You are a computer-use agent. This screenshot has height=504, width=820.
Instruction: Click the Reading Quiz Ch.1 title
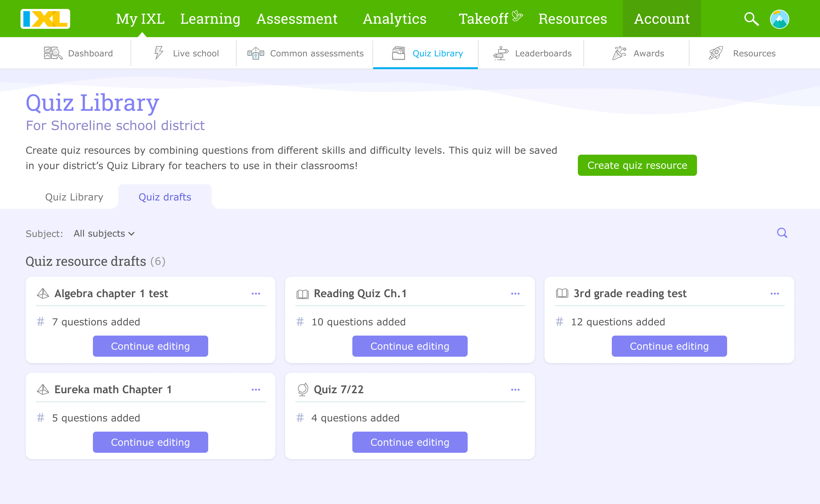[x=360, y=294]
